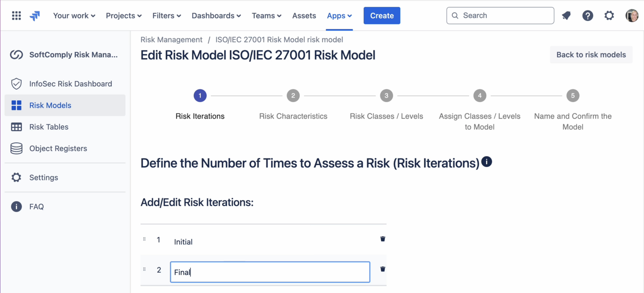Click the Jira logo icon
The image size is (644, 293).
coord(35,15)
